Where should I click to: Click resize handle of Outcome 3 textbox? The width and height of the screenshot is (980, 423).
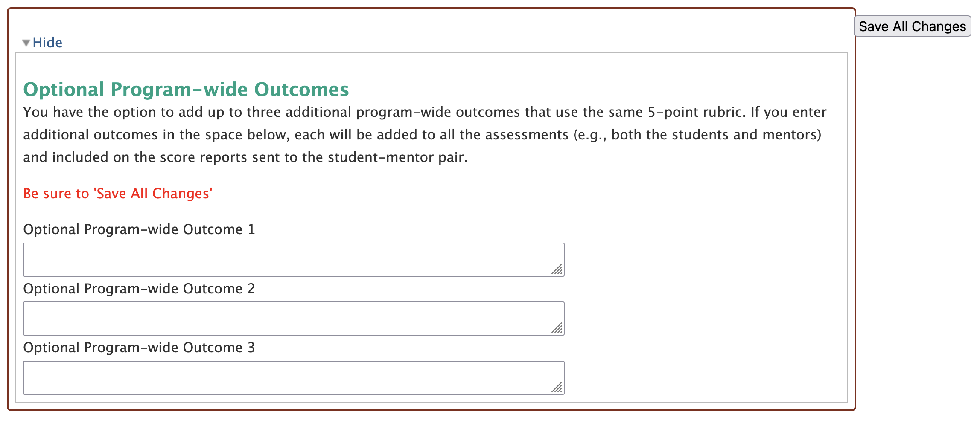tap(557, 388)
